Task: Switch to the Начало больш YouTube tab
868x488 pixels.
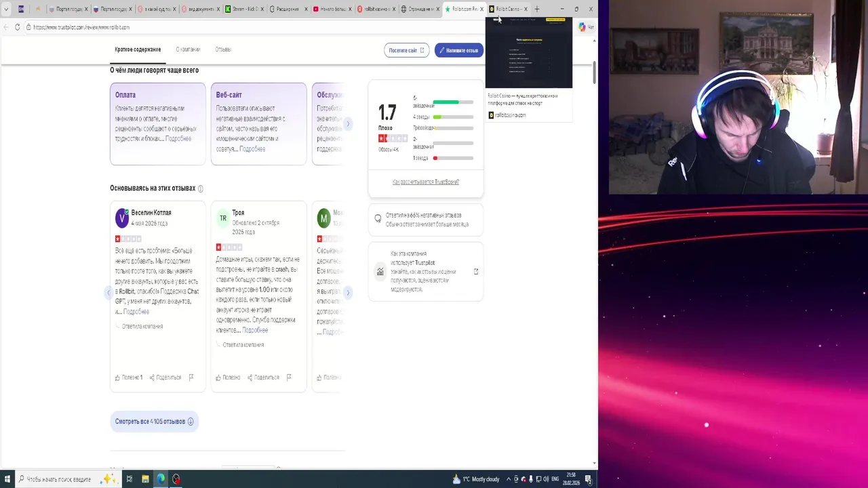Action: click(332, 9)
